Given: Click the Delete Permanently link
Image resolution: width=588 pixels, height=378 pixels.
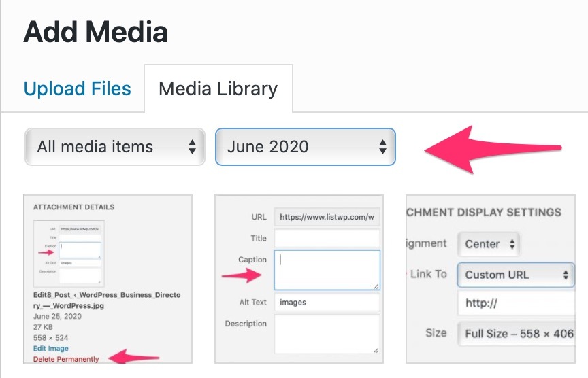Looking at the screenshot, I should click(x=66, y=359).
